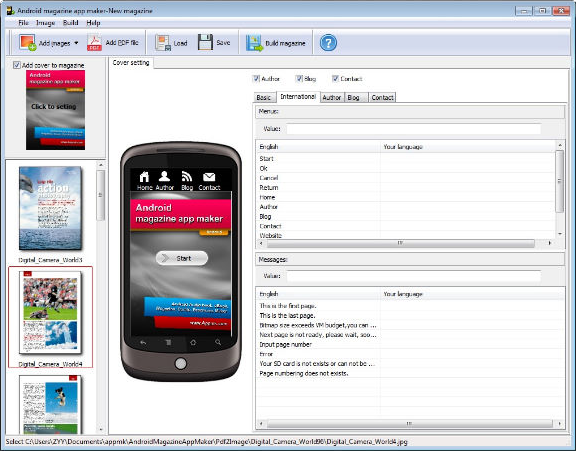Click the Save floppy disk icon
The height and width of the screenshot is (451, 576).
click(x=205, y=42)
